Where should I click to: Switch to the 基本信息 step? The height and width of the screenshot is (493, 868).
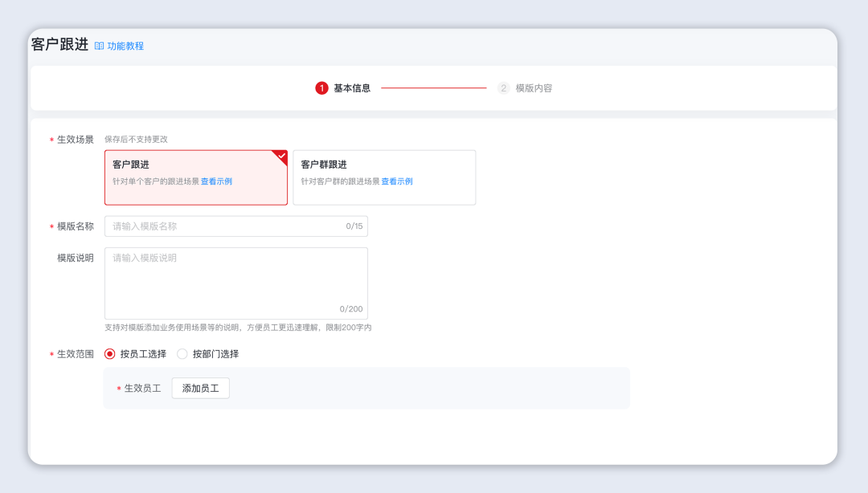[x=351, y=88]
